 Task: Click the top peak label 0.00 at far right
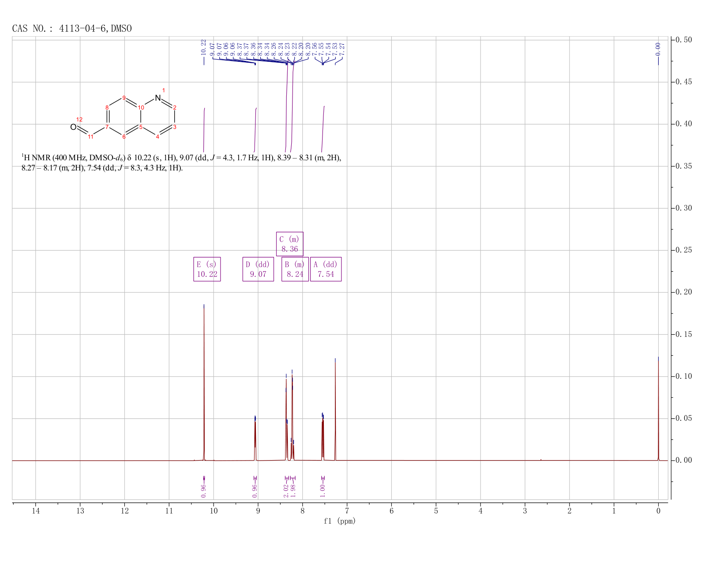tap(658, 49)
